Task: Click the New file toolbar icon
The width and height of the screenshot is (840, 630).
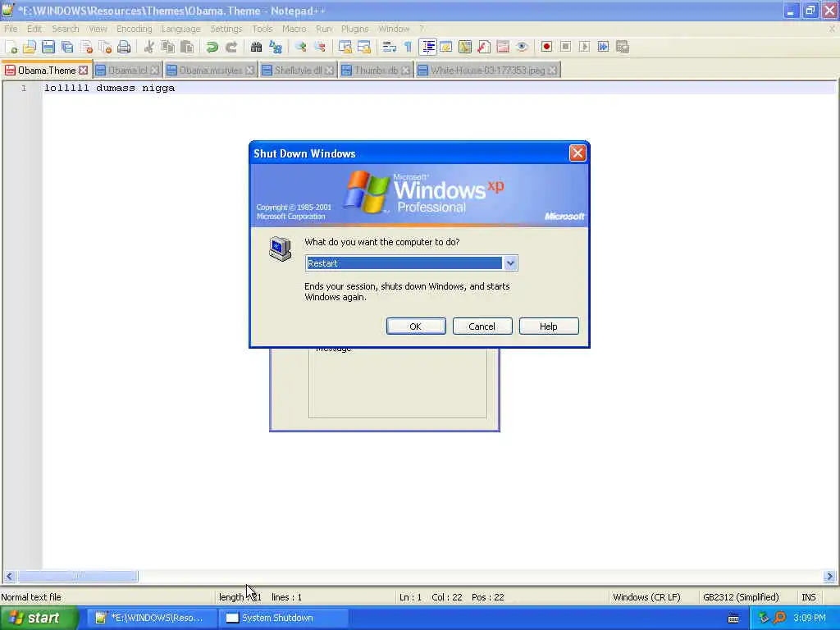Action: [11, 47]
